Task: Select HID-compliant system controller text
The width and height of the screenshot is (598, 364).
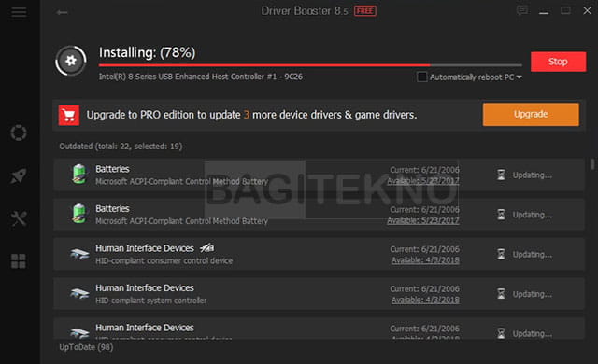Action: [x=151, y=301]
